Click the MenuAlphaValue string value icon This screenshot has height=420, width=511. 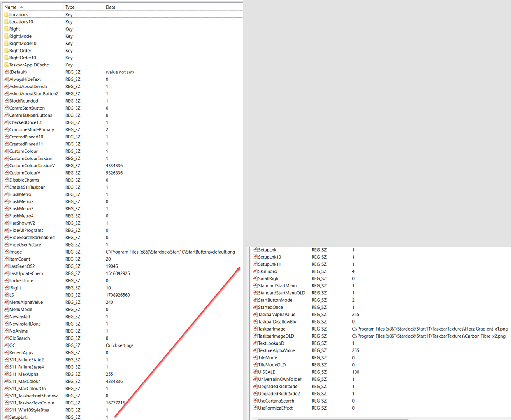[x=6, y=303]
